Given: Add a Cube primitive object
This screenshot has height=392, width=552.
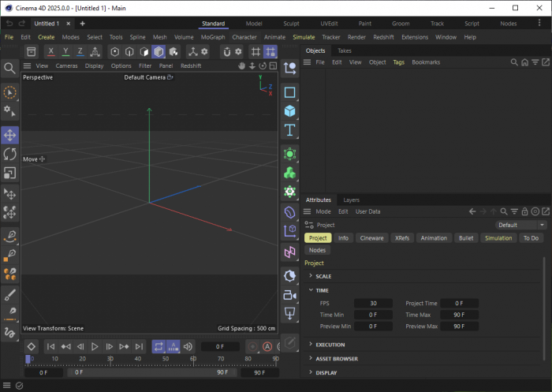Looking at the screenshot, I should coord(290,111).
